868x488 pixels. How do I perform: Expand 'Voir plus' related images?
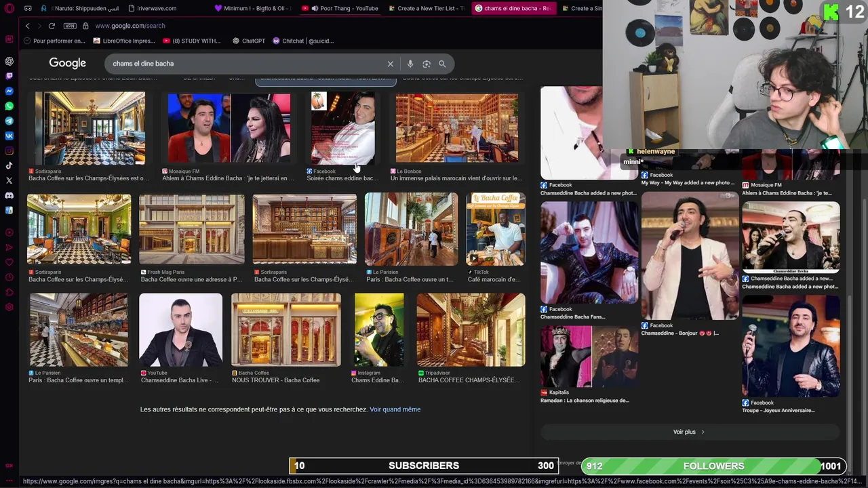(x=689, y=432)
